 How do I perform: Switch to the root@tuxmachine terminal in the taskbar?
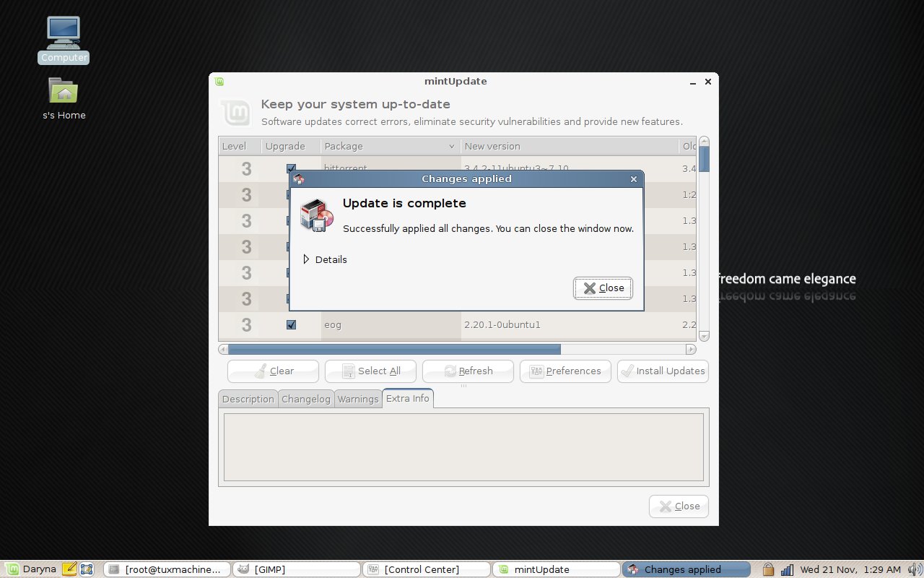(167, 569)
